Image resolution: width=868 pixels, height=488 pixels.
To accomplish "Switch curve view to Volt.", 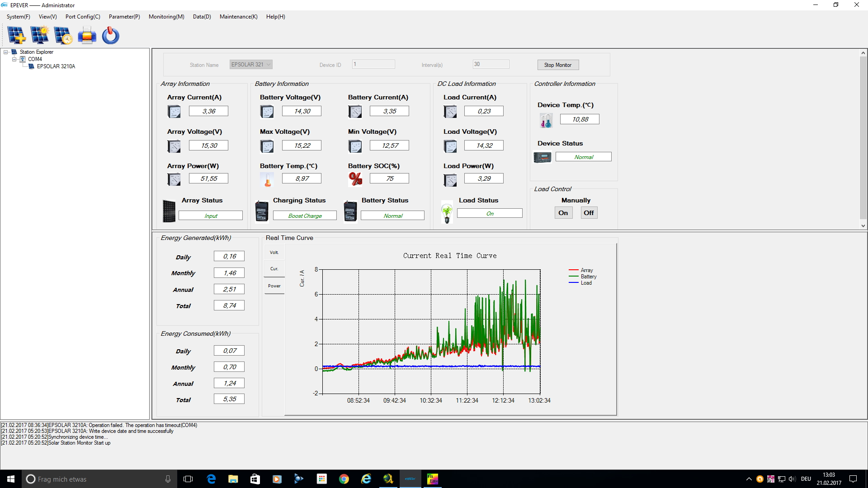I will tap(274, 253).
